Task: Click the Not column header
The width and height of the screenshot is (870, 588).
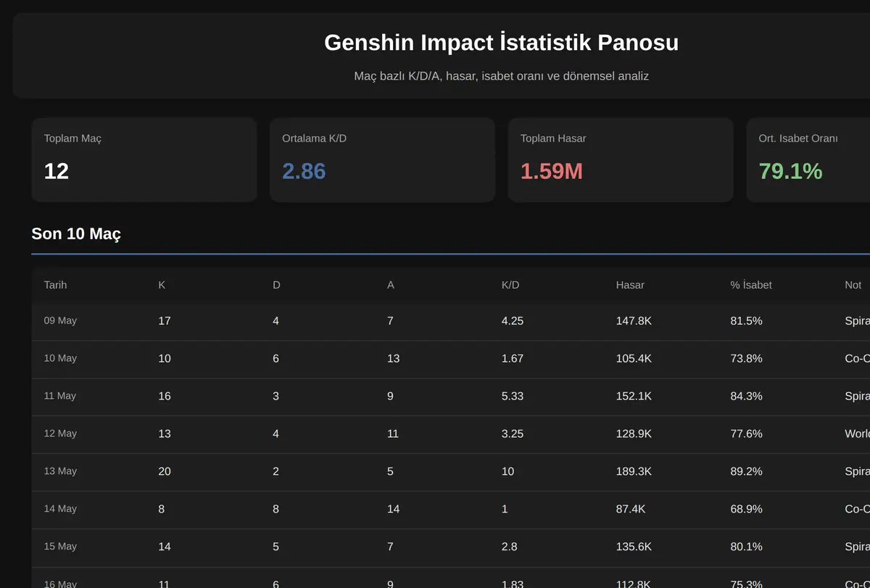Action: coord(853,285)
